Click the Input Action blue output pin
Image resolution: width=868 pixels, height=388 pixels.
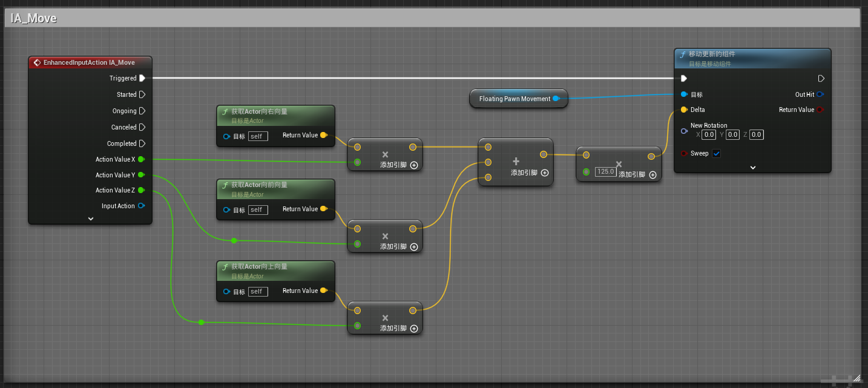(141, 206)
